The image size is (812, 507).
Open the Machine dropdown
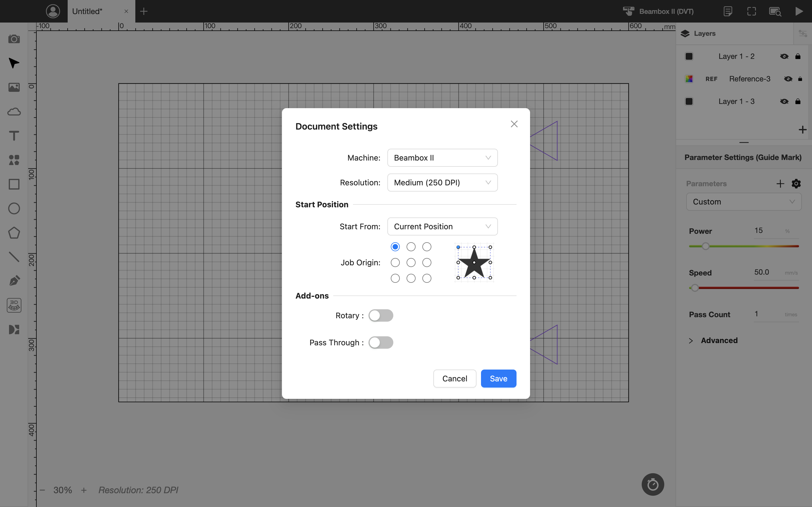coord(442,158)
